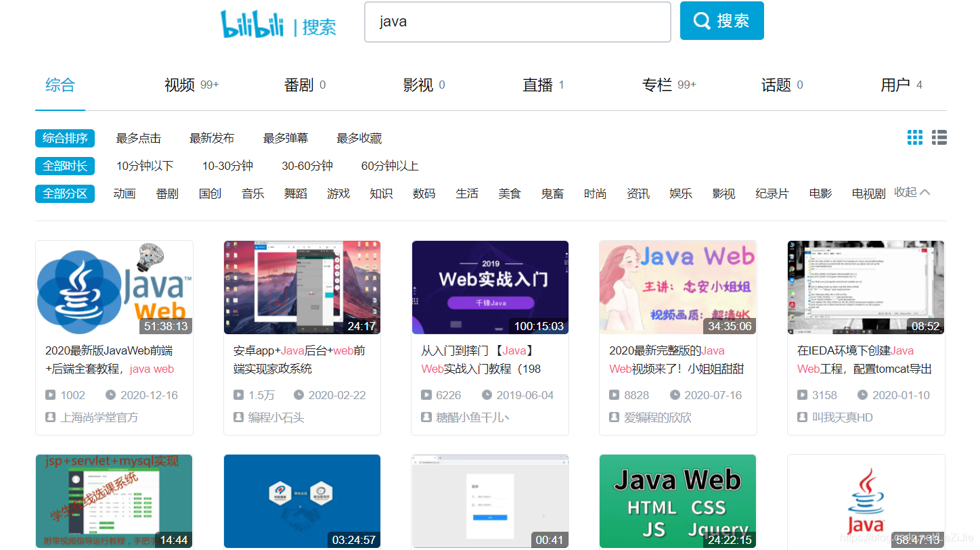
Task: Select 全部时长 duration filter
Action: click(x=65, y=166)
